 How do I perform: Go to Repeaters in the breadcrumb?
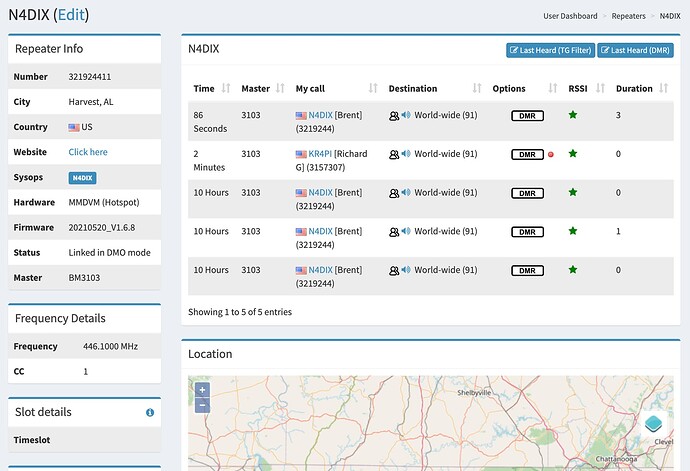(x=628, y=16)
